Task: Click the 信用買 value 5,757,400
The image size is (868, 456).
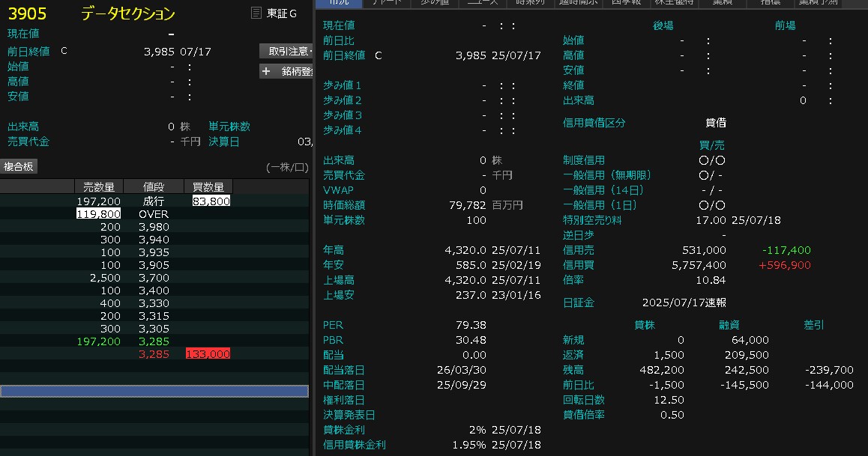Action: point(699,265)
